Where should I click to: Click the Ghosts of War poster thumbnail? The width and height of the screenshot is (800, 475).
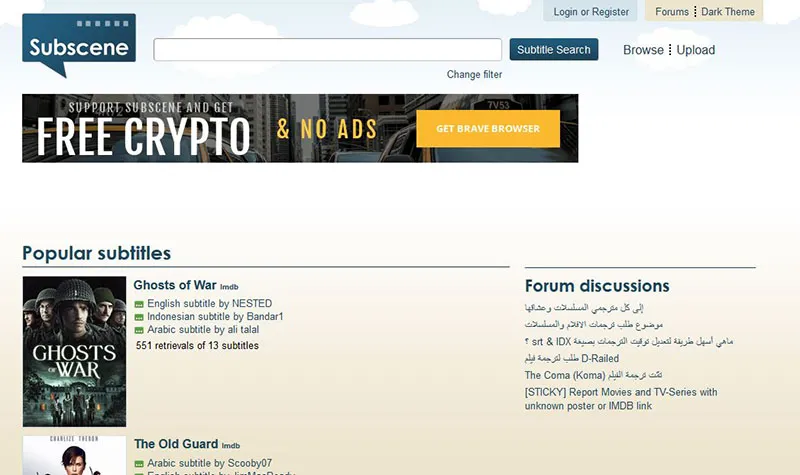pos(74,352)
